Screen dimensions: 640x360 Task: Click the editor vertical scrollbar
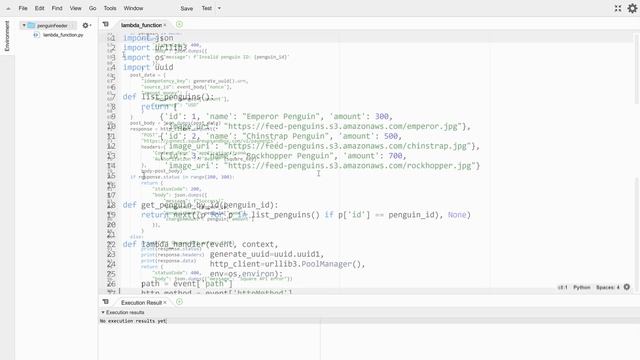(x=636, y=69)
